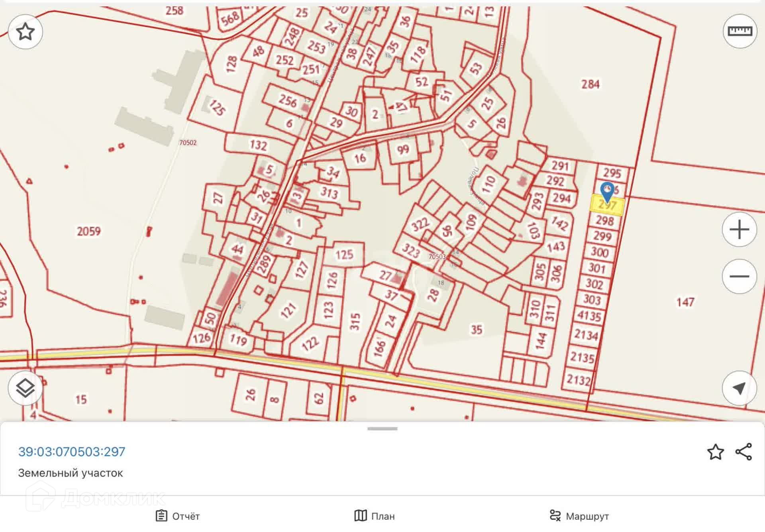The height and width of the screenshot is (532, 765).
Task: Center map on my location arrow
Action: click(x=739, y=388)
